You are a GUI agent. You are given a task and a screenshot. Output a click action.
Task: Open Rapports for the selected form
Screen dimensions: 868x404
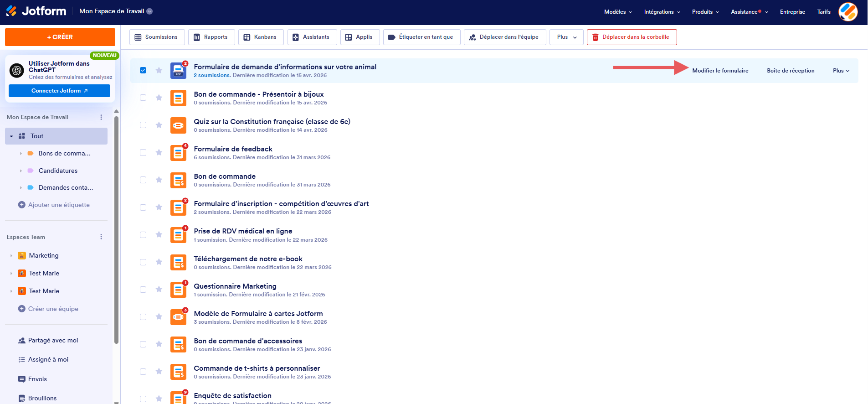coord(211,37)
